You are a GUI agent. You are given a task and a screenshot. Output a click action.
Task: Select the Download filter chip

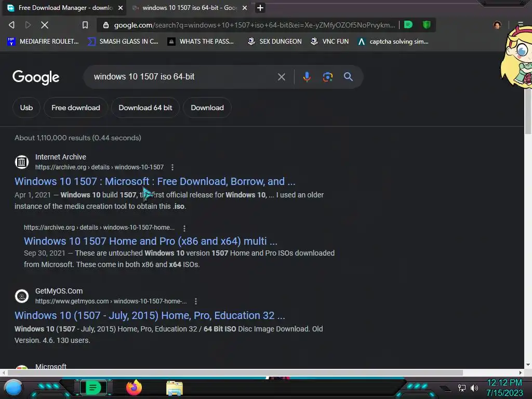click(207, 108)
